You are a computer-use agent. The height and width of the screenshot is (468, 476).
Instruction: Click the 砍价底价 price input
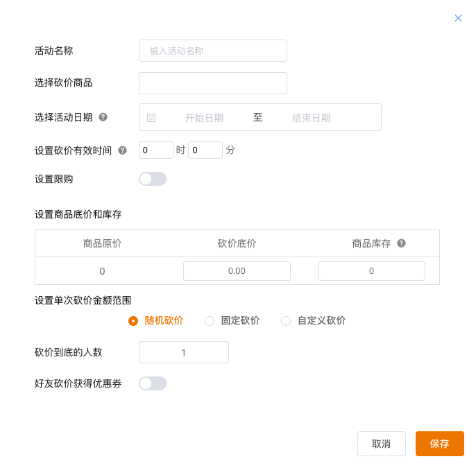pos(237,271)
